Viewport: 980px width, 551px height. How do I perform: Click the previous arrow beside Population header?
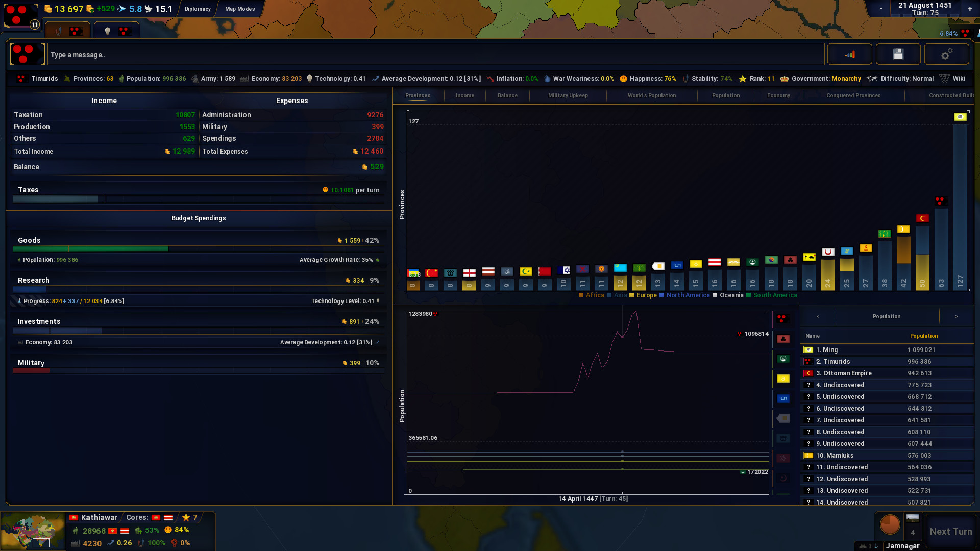[817, 316]
